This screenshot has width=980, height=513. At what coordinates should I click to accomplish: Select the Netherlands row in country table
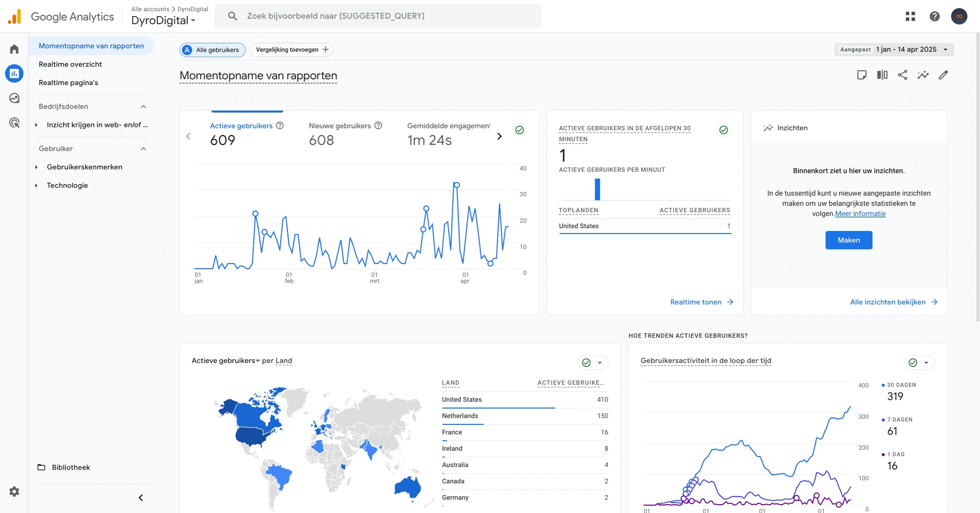tap(525, 416)
